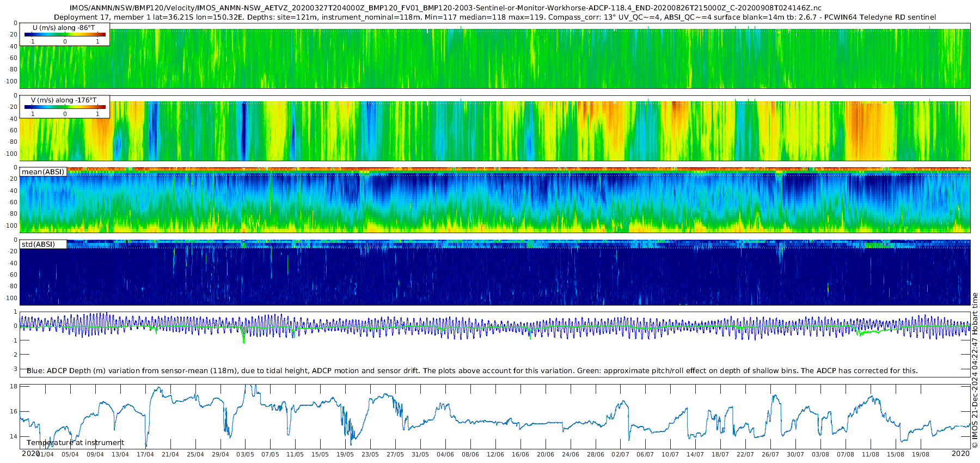This screenshot has width=980, height=463.
Task: Click the V velocity colorbar legend
Action: (x=64, y=107)
